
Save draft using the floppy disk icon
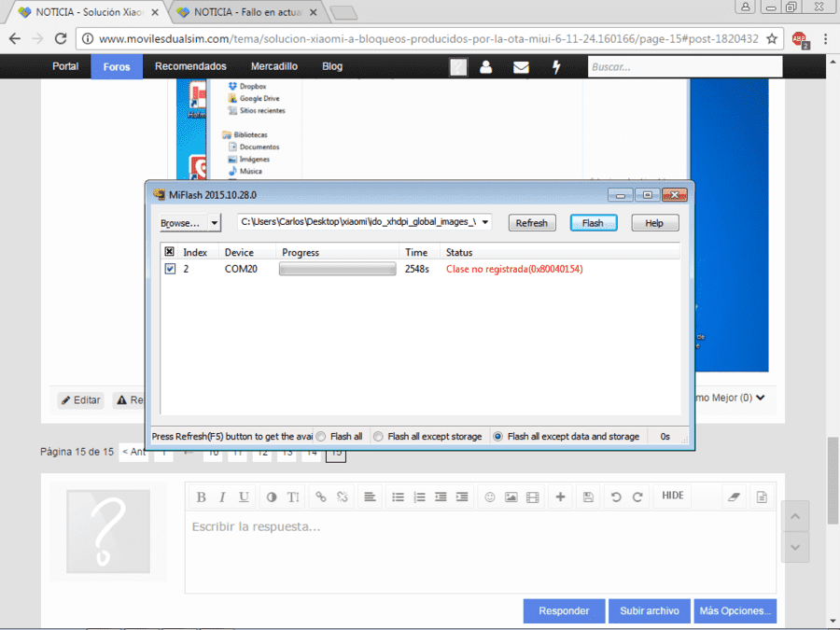click(588, 497)
